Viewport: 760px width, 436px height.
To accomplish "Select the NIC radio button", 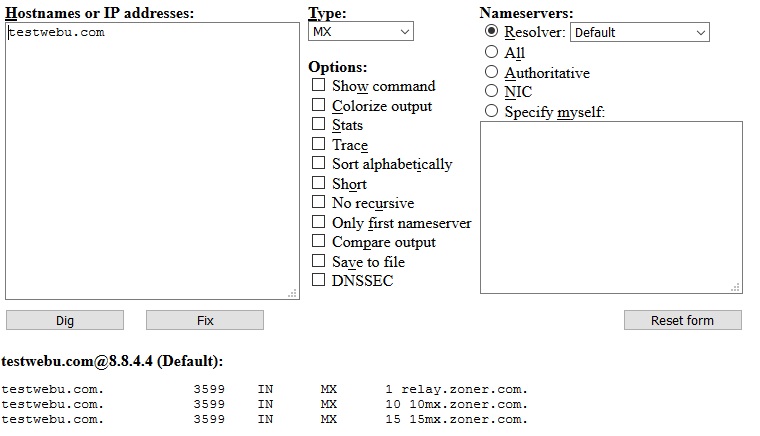I will pyautogui.click(x=491, y=91).
